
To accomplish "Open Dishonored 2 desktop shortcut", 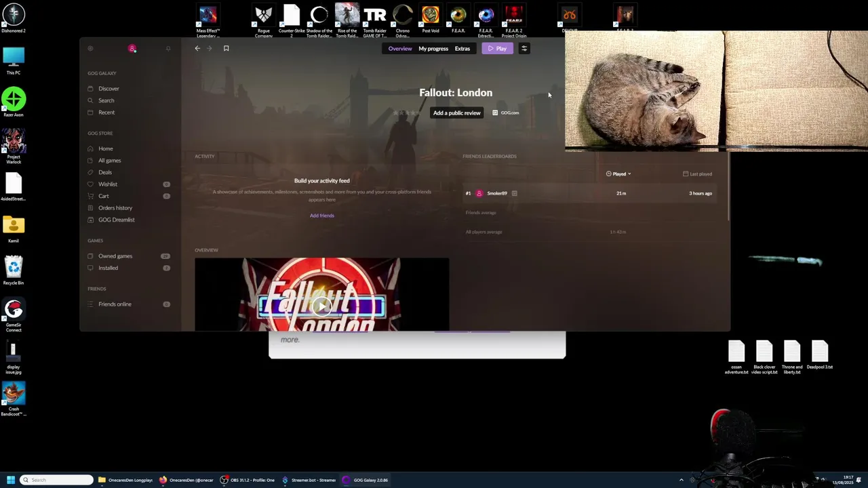I will click(x=14, y=18).
